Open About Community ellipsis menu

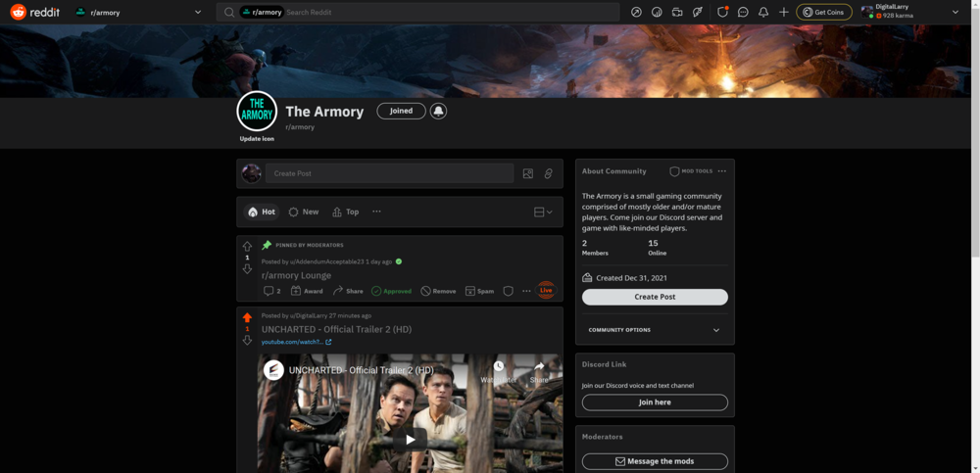(x=722, y=171)
